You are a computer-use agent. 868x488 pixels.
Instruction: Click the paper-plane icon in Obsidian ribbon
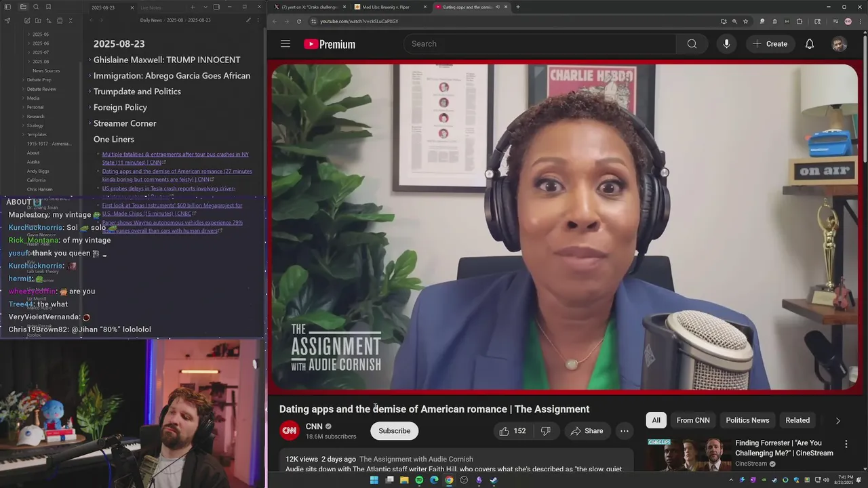7,20
